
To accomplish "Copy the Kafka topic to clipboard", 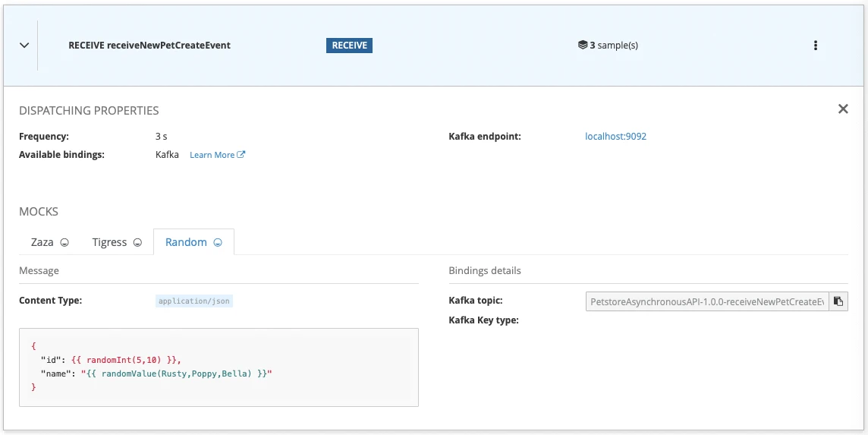I will [838, 301].
